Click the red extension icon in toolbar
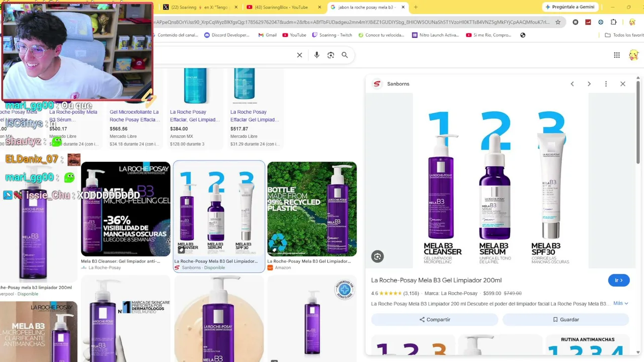The height and width of the screenshot is (362, 644). coord(588,22)
